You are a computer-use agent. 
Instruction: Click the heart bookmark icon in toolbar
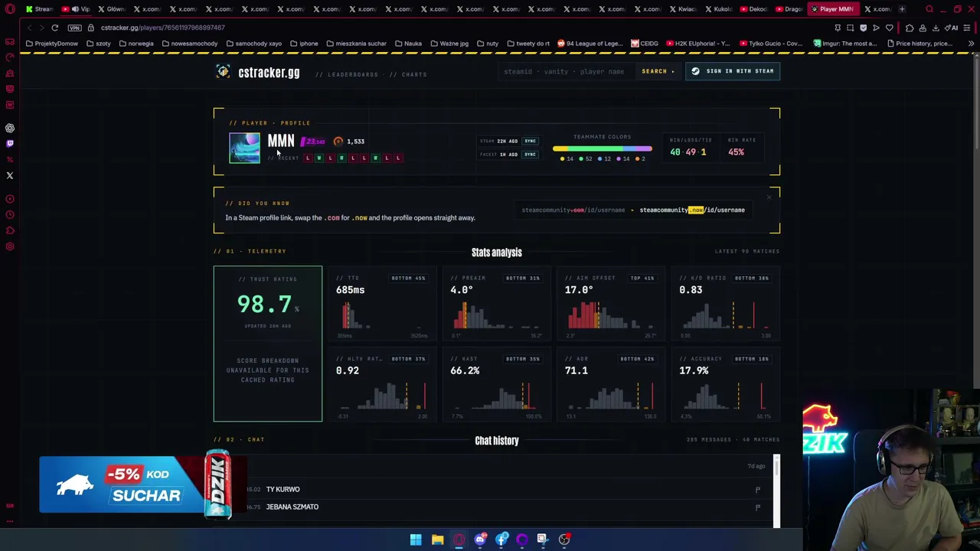889,28
